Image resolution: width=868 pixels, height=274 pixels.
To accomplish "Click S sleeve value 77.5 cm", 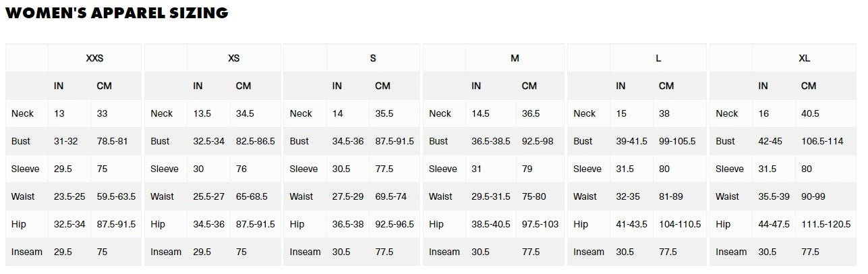I will [384, 169].
